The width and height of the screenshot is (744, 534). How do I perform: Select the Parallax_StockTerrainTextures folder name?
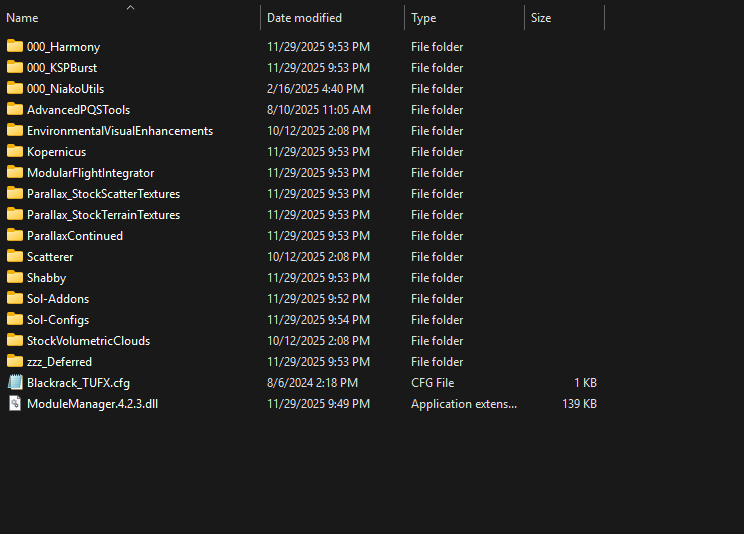103,215
